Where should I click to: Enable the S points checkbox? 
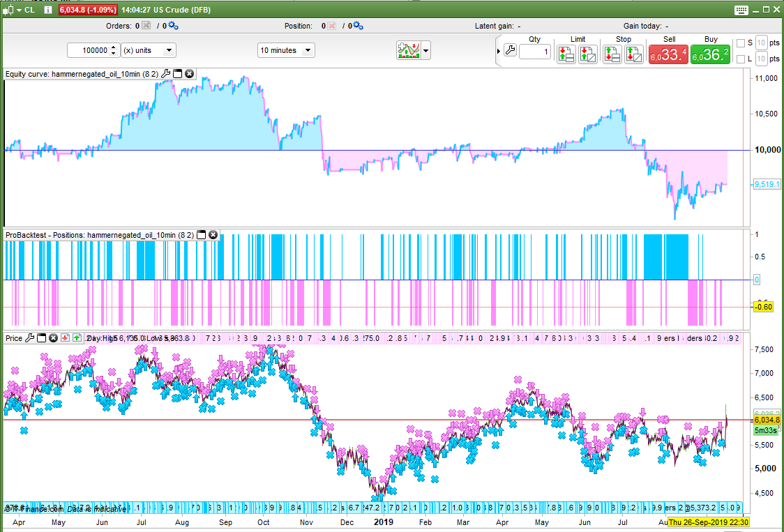click(x=741, y=43)
